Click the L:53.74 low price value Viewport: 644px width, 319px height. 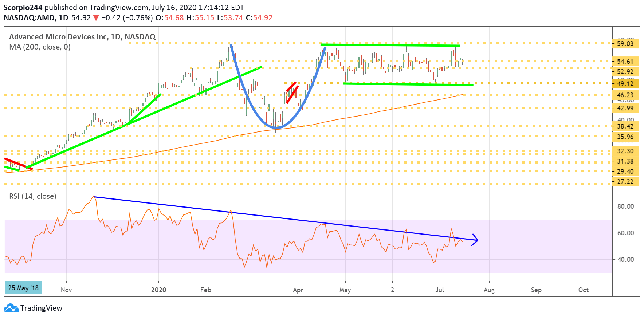(230, 18)
